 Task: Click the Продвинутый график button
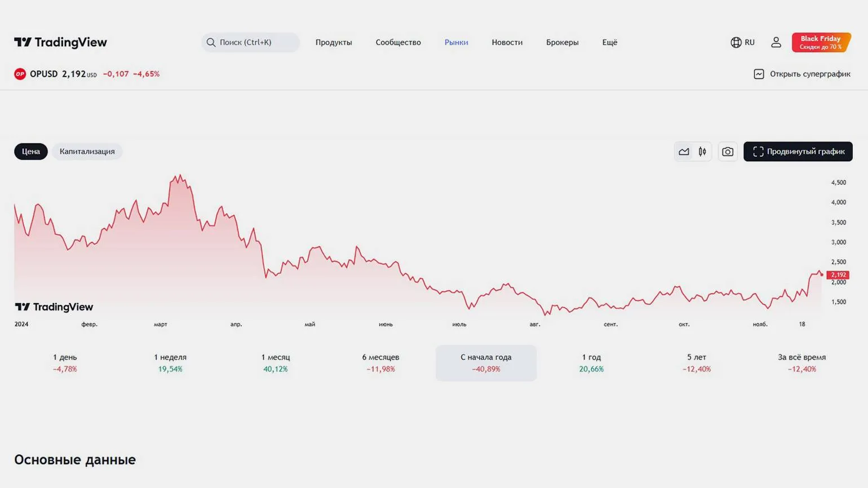click(798, 152)
